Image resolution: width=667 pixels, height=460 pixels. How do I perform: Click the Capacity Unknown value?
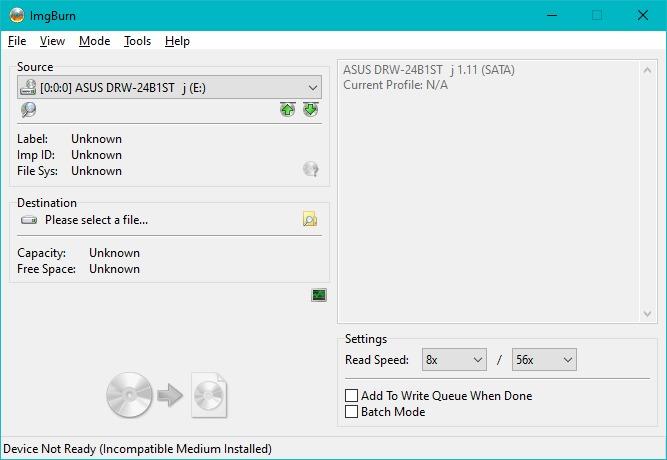point(114,253)
